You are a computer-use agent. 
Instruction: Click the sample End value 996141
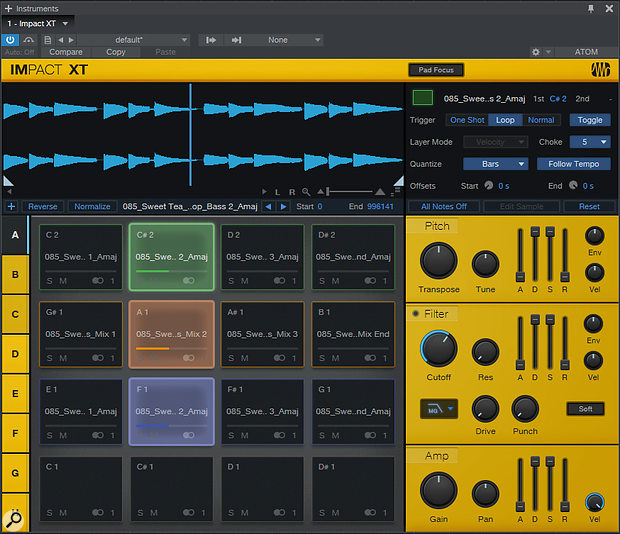(380, 206)
